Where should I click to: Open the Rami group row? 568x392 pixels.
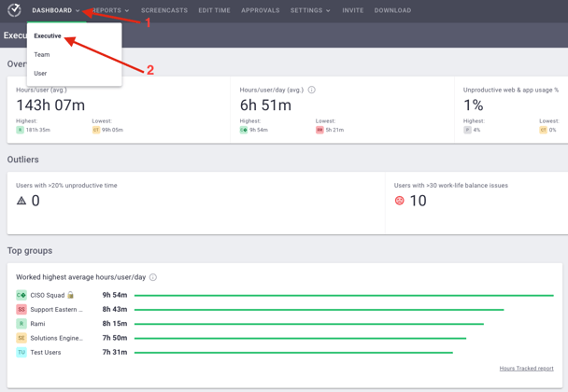point(37,324)
